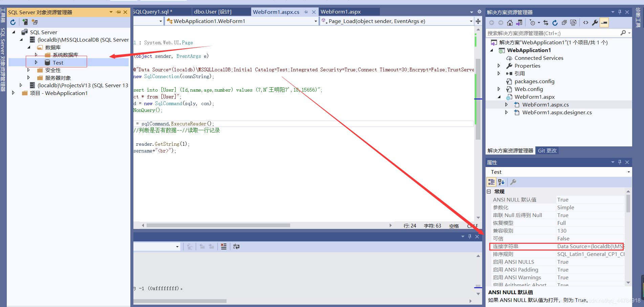
Task: Switch Properties panel to alphabetical sorting
Action: click(x=501, y=182)
